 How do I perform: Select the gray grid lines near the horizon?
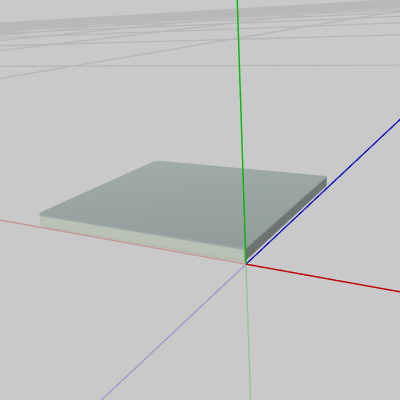pos(200,33)
